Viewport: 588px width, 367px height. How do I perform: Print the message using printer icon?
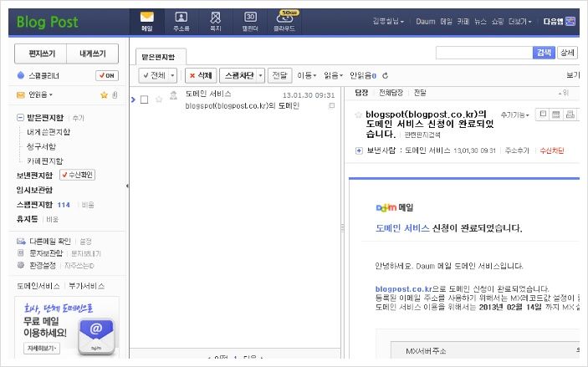pyautogui.click(x=570, y=114)
